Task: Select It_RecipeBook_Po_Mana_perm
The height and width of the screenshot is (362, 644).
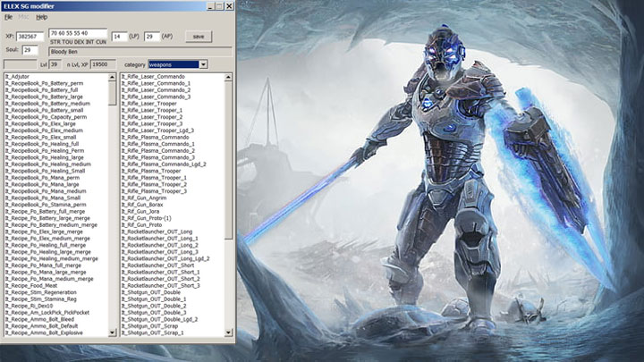Action: [x=42, y=178]
